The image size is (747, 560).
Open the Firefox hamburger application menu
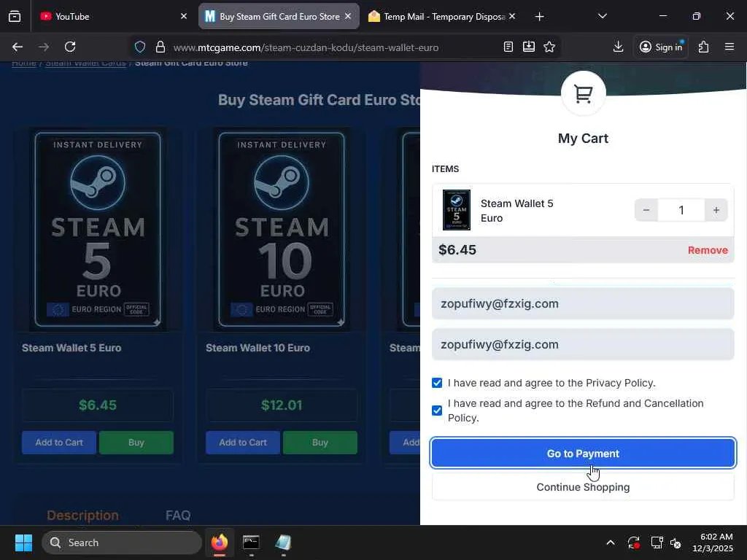click(x=729, y=47)
